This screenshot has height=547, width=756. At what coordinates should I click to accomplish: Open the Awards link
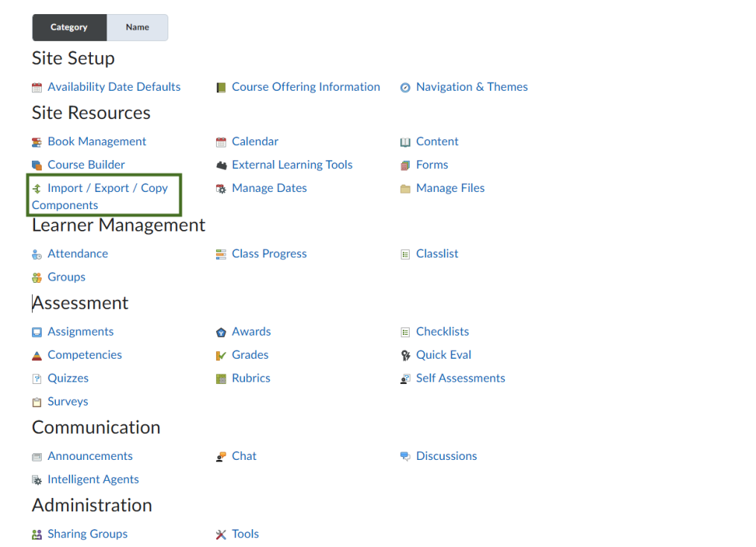tap(251, 332)
